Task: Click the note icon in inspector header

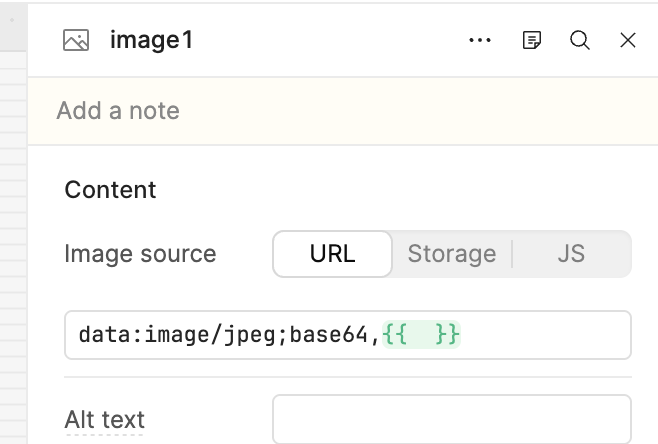Action: coord(532,40)
